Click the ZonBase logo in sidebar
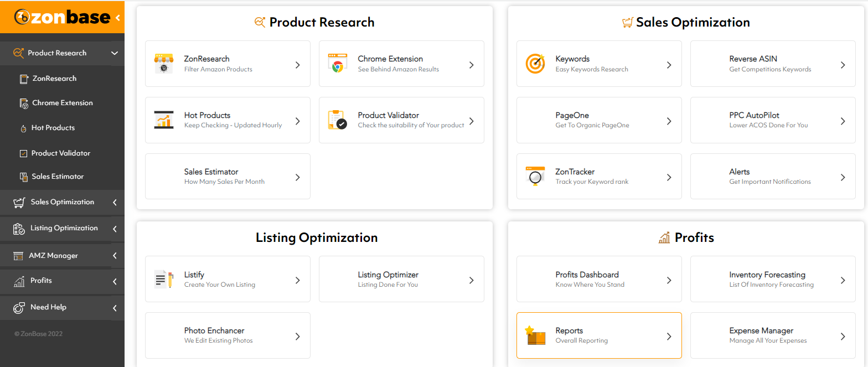 (x=62, y=17)
